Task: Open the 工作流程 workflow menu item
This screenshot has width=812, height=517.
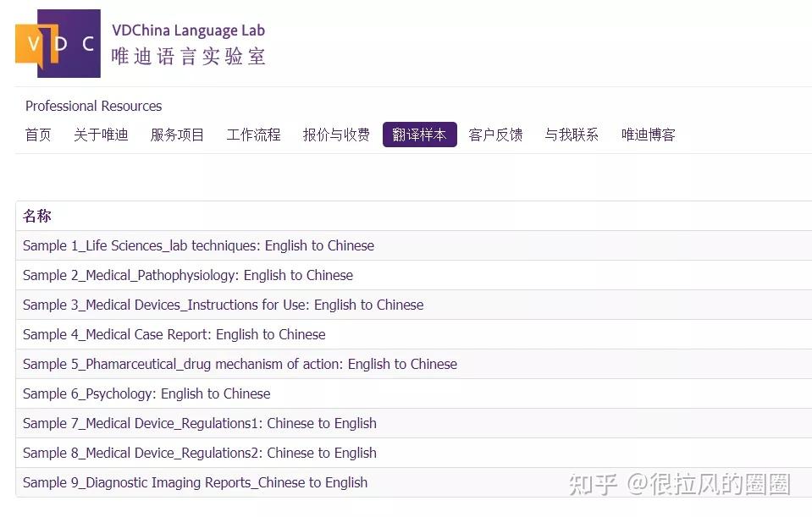Action: (x=254, y=135)
